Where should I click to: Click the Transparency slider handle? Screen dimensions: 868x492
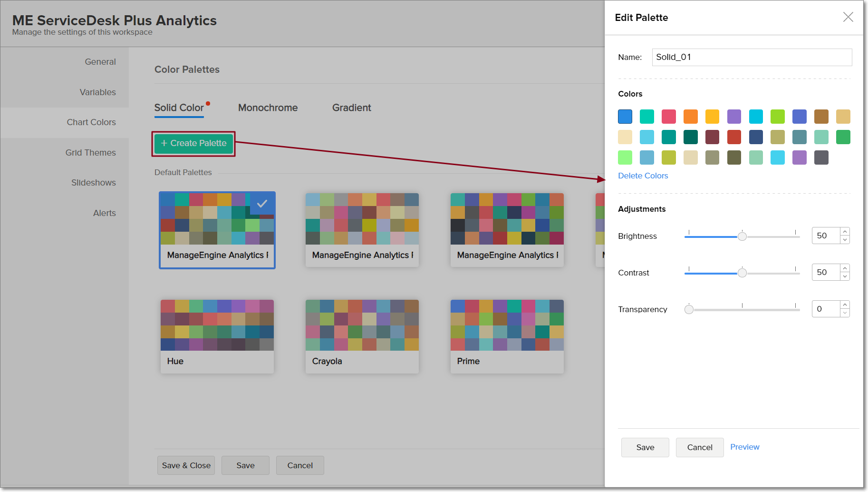pos(689,309)
